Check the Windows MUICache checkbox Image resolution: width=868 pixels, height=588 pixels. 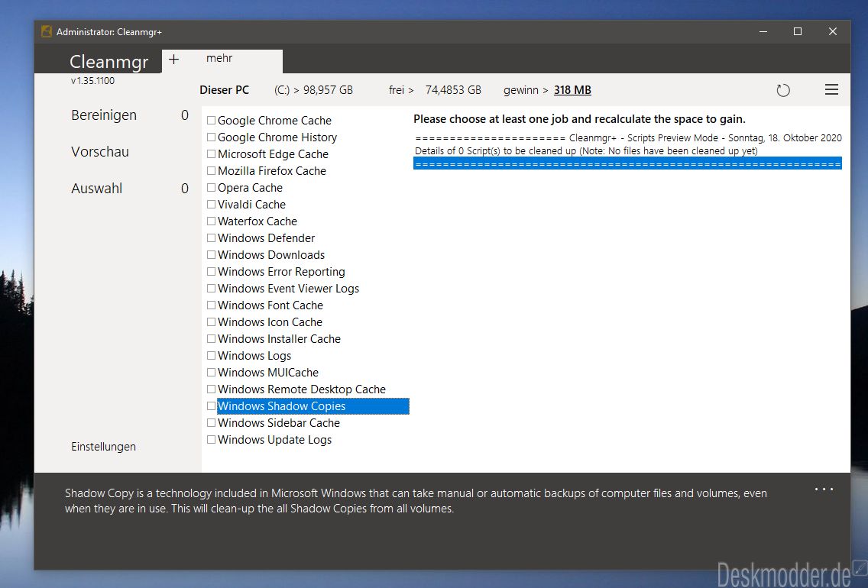coord(211,372)
